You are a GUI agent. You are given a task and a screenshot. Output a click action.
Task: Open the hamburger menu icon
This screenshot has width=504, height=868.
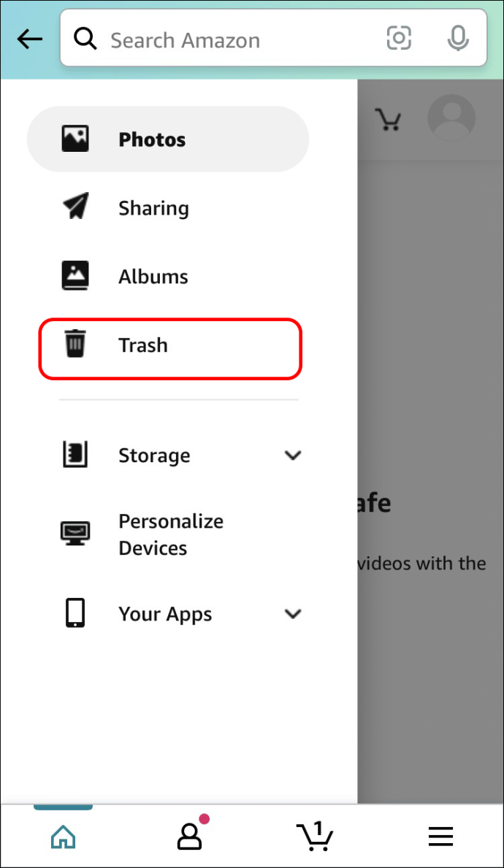pyautogui.click(x=440, y=837)
